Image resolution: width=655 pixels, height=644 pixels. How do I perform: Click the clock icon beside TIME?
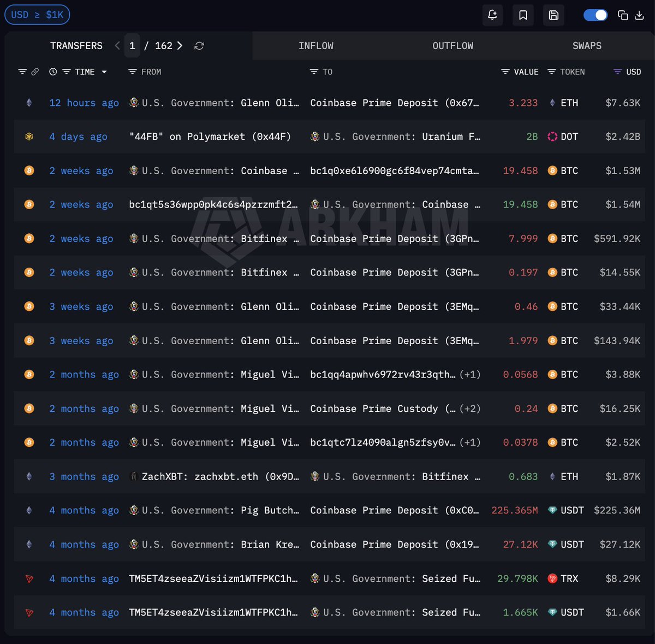point(53,72)
